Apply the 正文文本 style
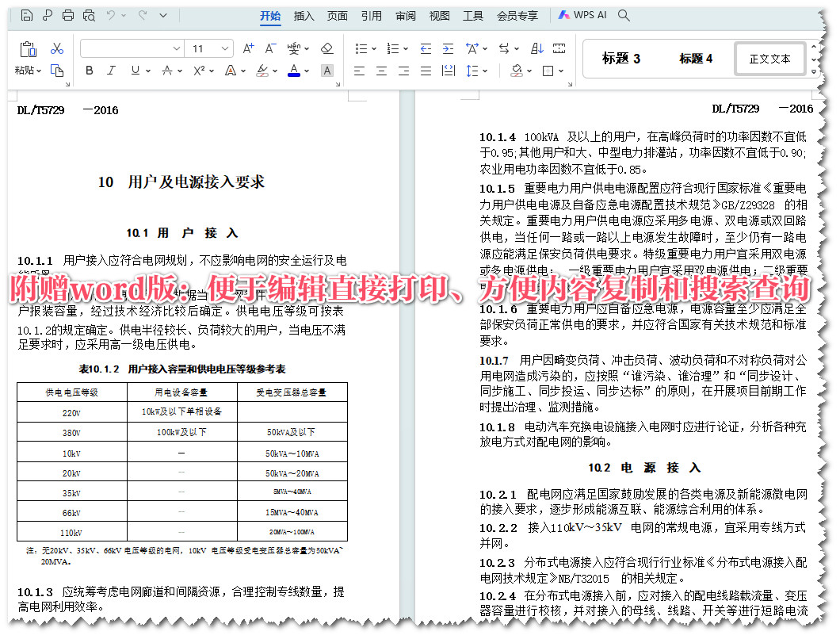Screen dimensions: 840x639 tap(769, 59)
